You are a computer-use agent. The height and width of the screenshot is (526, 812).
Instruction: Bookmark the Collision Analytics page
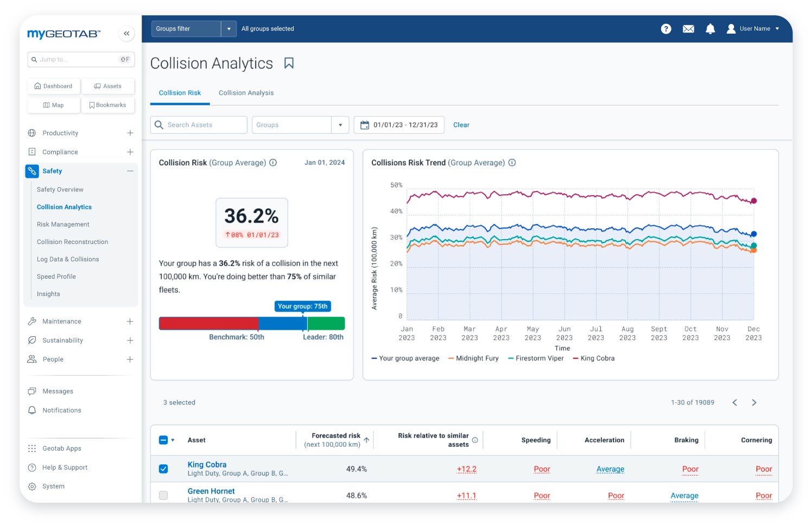pyautogui.click(x=289, y=63)
